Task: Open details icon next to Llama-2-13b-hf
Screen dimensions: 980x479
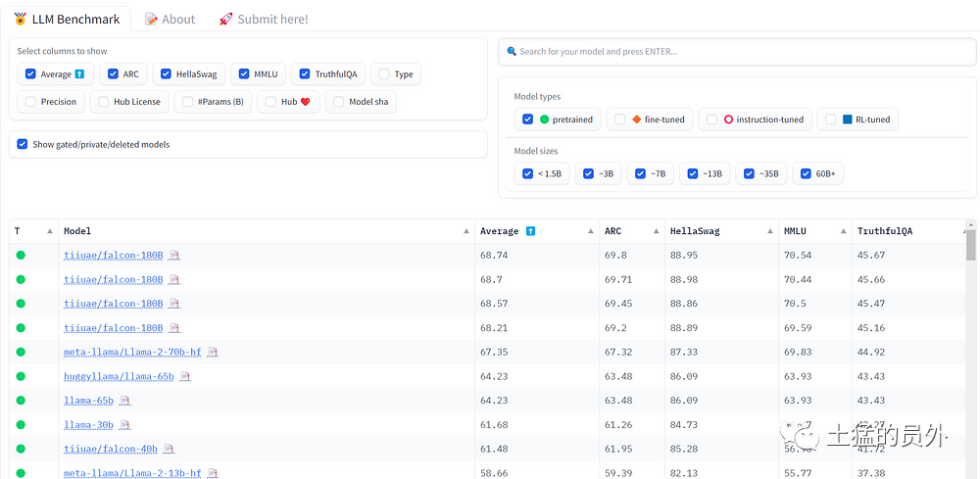Action: coord(213,473)
